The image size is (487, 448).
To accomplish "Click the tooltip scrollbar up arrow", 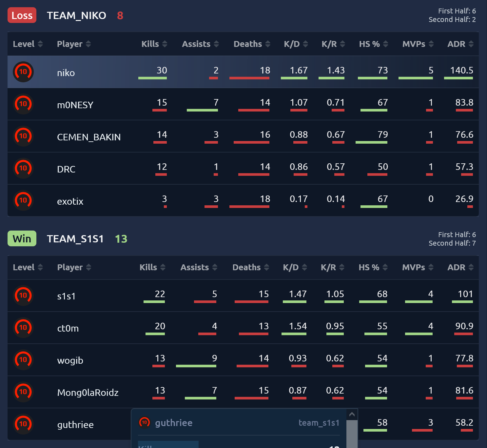I will pos(352,415).
